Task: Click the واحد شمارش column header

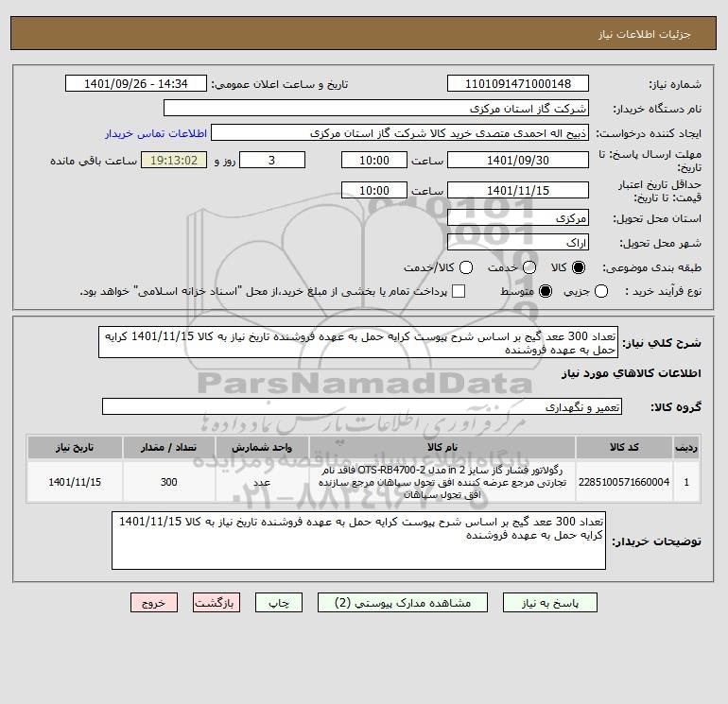Action: 262,447
